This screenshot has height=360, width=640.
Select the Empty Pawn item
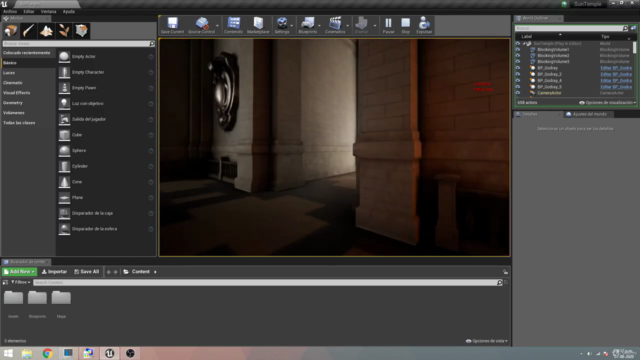point(106,88)
